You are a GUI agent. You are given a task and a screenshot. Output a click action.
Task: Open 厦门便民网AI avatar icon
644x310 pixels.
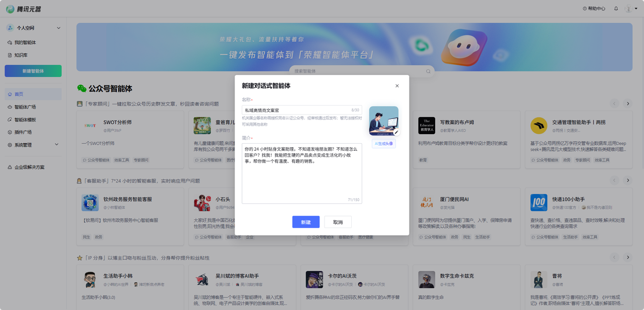click(x=427, y=202)
